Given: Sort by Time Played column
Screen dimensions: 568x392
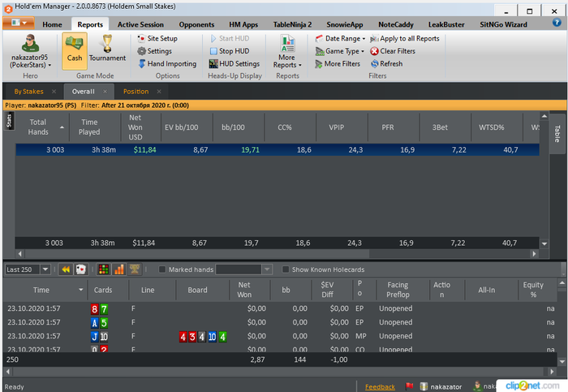Looking at the screenshot, I should coord(95,127).
